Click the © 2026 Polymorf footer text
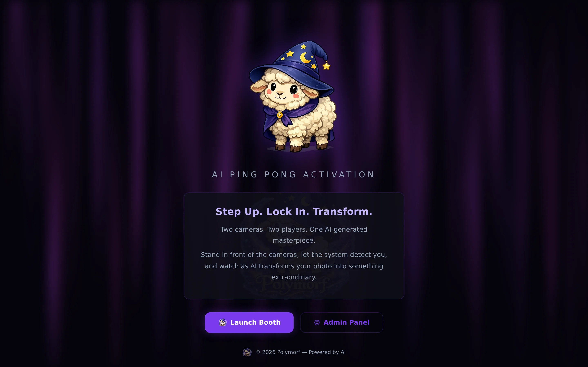The image size is (588, 367). point(278,352)
